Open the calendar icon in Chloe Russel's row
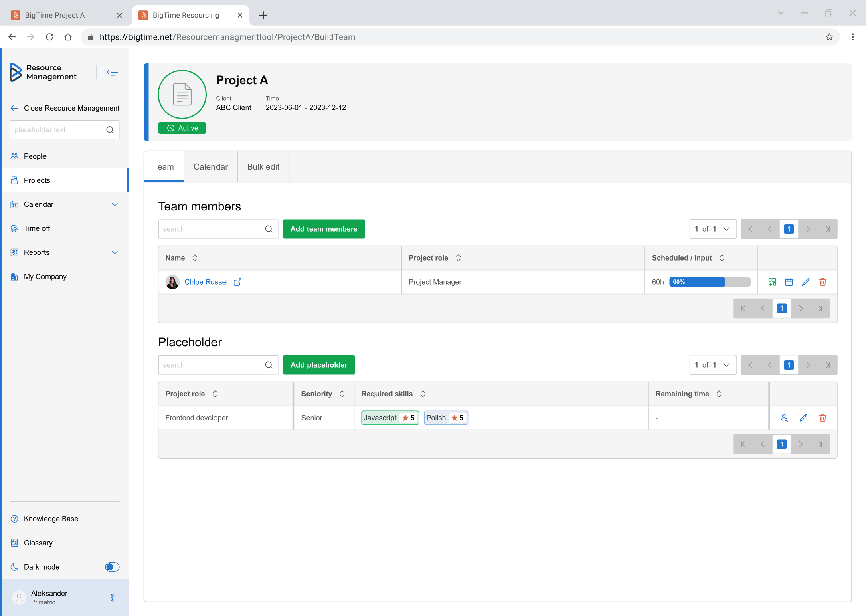This screenshot has height=616, width=866. pos(789,282)
